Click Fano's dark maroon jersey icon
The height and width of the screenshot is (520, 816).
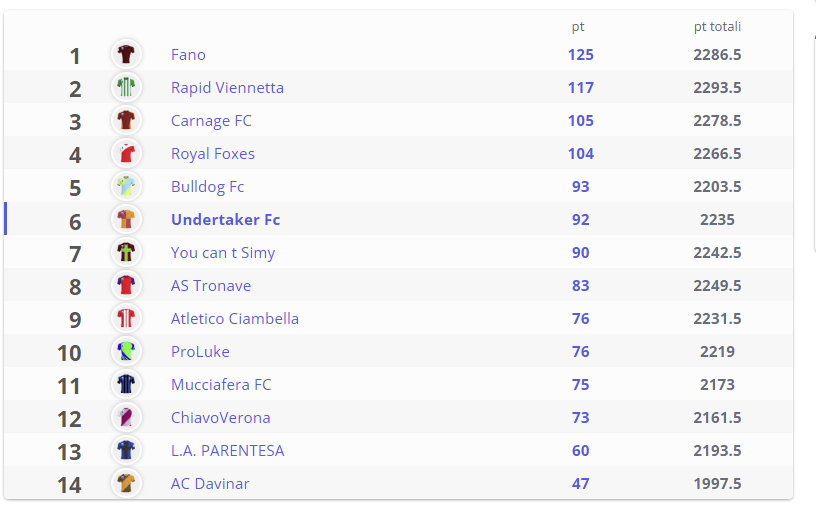(x=126, y=54)
